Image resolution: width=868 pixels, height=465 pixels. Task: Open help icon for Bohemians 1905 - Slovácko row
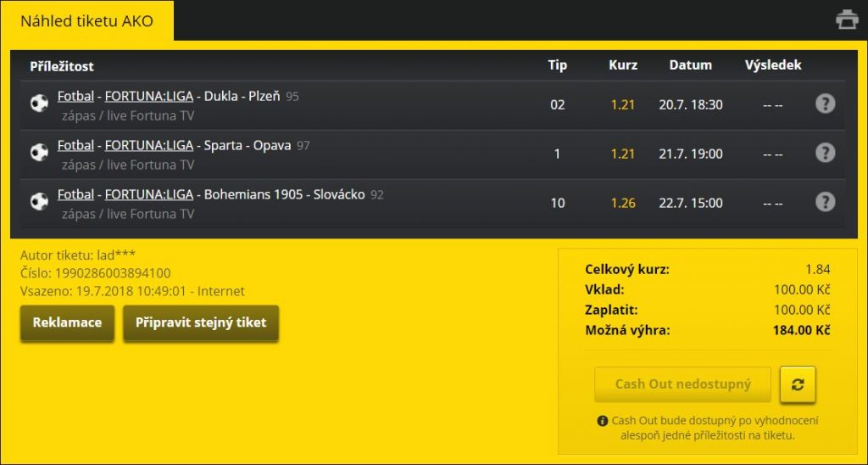click(x=825, y=202)
